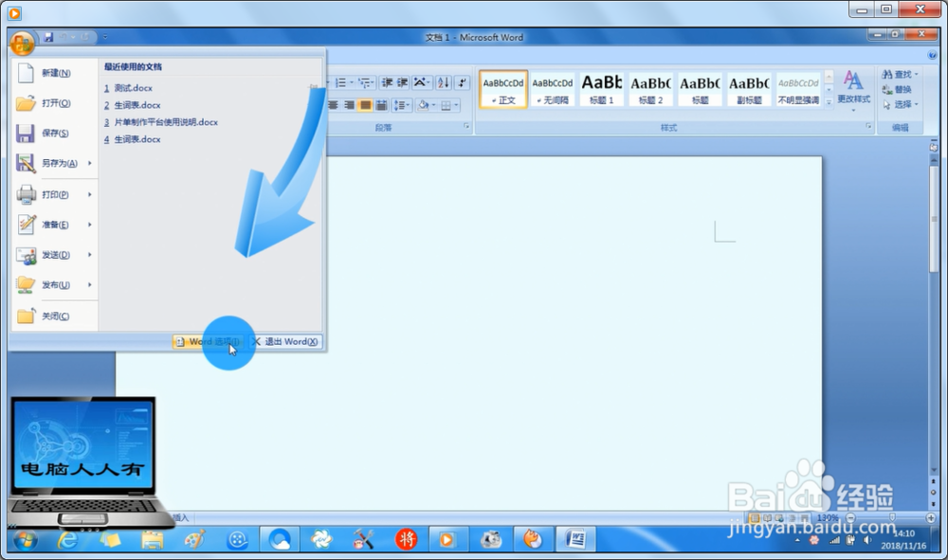Viewport: 948px width, 560px height.
Task: Choose 新建(N) in the Office menu
Action: 56,73
